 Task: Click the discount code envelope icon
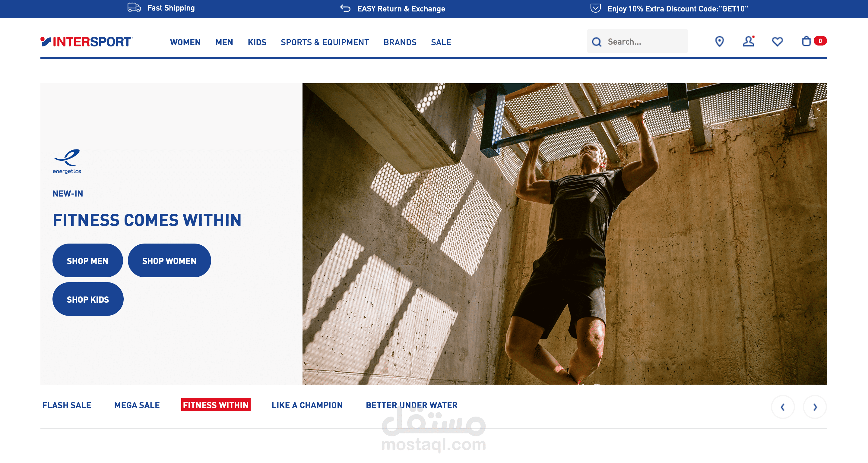(595, 8)
